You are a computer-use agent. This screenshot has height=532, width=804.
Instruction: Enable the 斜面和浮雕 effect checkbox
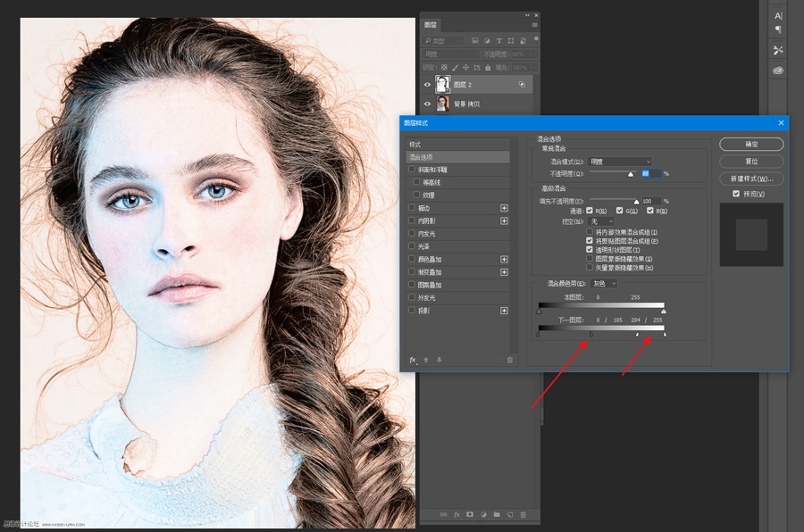(x=412, y=170)
